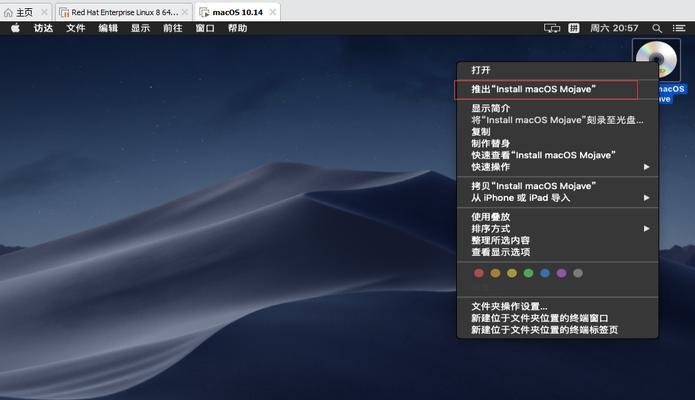
Task: Open the 帮助 menu
Action: pos(238,28)
